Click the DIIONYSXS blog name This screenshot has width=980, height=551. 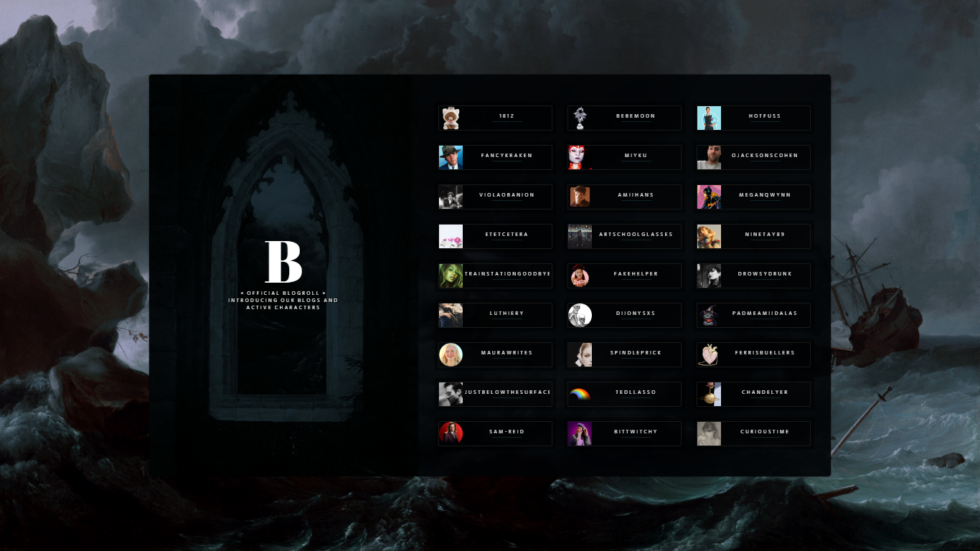(x=636, y=314)
